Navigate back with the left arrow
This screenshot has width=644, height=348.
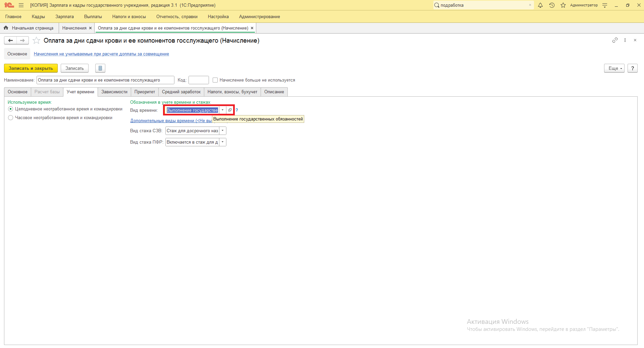[x=10, y=41]
